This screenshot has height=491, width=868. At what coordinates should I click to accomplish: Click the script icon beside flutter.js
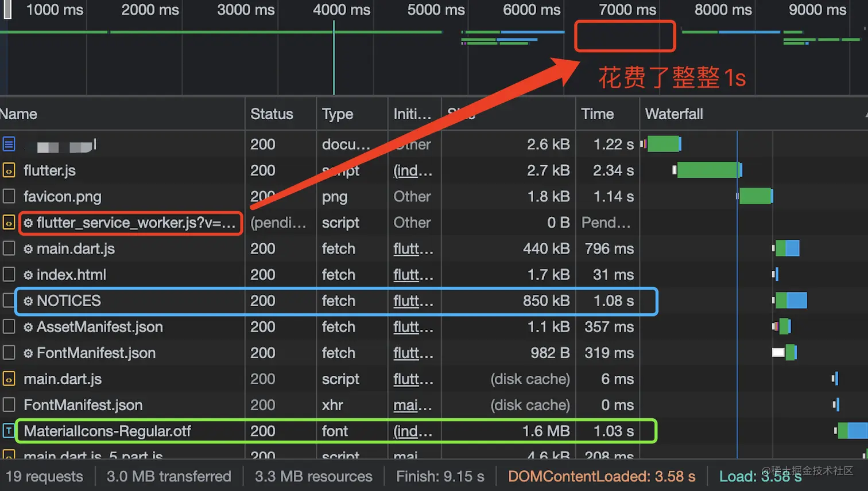click(9, 170)
